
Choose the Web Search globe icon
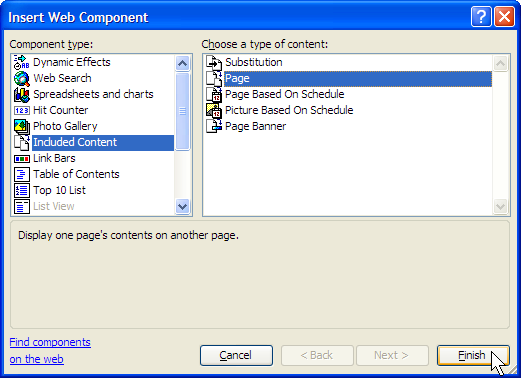tap(22, 78)
